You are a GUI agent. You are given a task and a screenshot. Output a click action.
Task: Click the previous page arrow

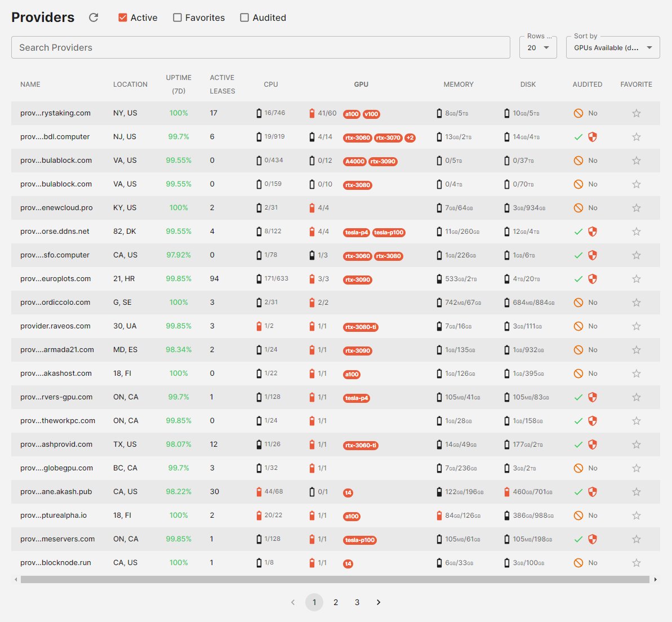click(293, 602)
